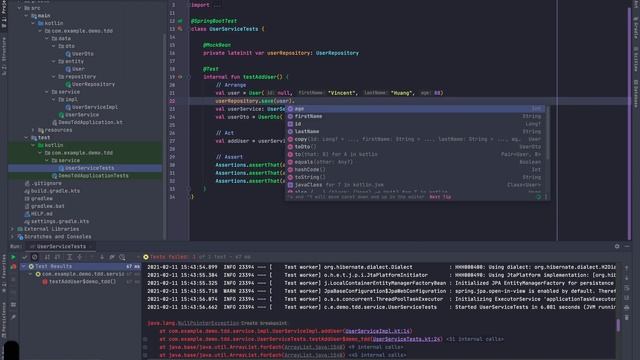Select .gitignore in project tree
Viewport: 640px width, 360px height.
[x=43, y=183]
